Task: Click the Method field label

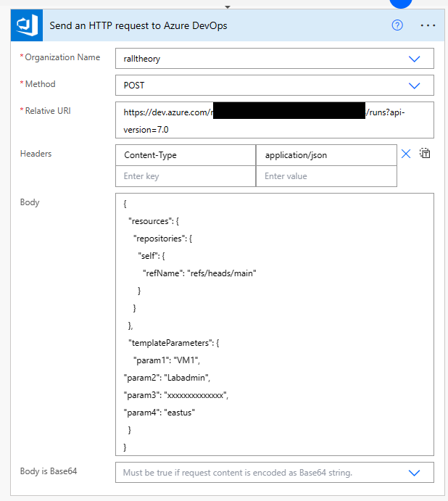Action: (x=41, y=84)
